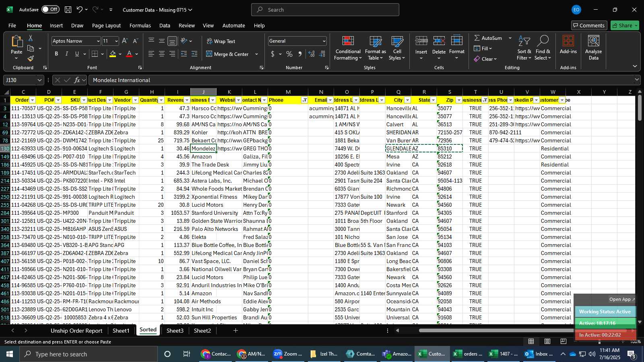Image resolution: width=644 pixels, height=362 pixels.
Task: Click the Paste button
Action: click(17, 47)
